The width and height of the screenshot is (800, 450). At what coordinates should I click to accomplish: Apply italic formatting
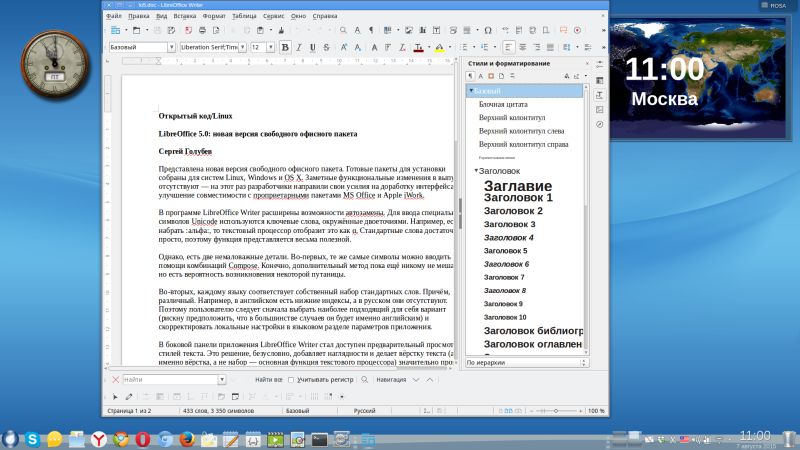[298, 47]
